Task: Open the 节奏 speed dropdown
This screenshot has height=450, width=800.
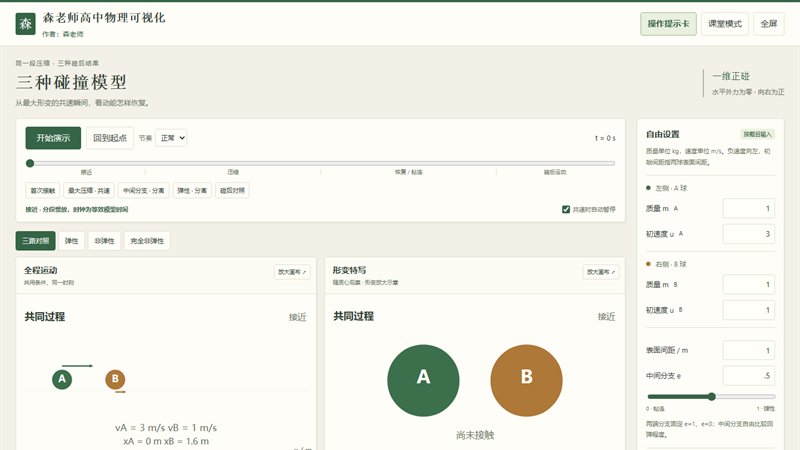Action: pos(171,138)
